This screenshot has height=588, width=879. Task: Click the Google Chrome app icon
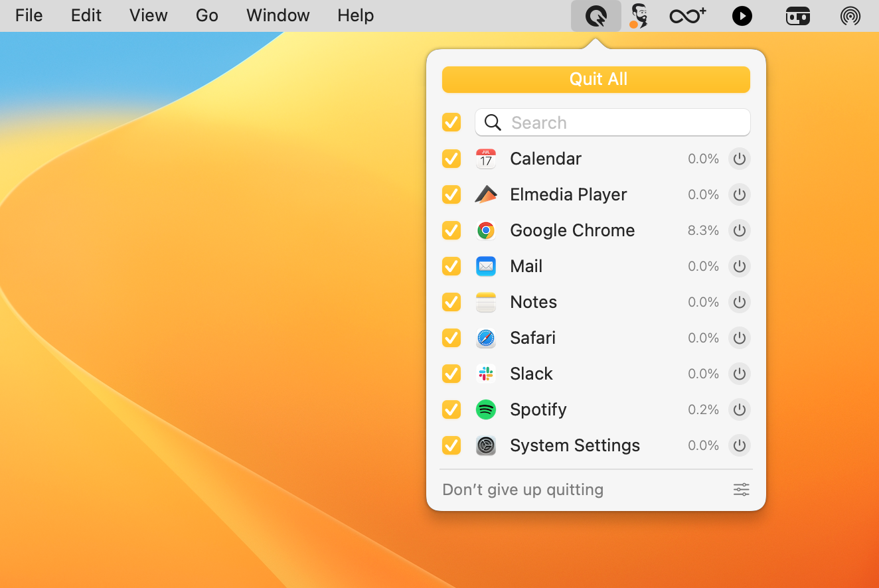coord(486,230)
